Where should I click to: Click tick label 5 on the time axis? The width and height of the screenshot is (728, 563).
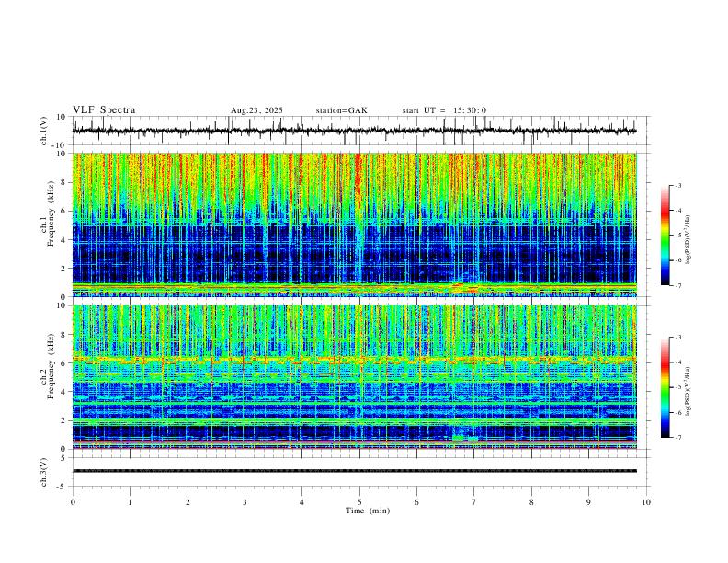pyautogui.click(x=359, y=502)
